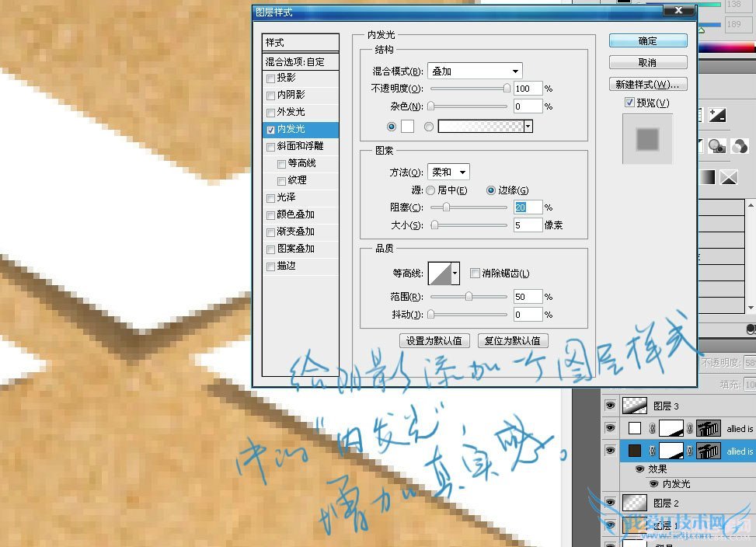Hide the selected dark allied is layer eye
The image size is (756, 547).
click(611, 451)
